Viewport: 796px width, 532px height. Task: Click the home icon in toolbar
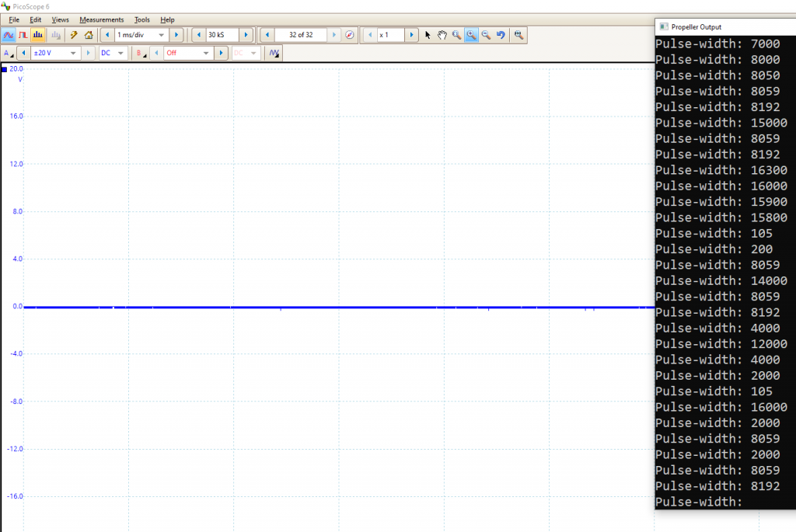(x=89, y=35)
